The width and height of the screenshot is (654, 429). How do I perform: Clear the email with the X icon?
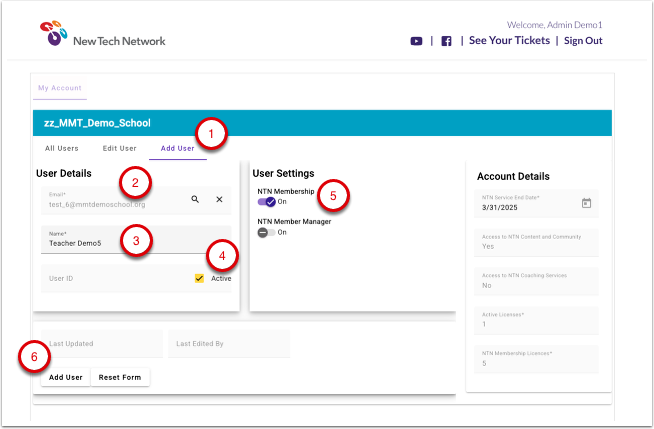point(219,200)
